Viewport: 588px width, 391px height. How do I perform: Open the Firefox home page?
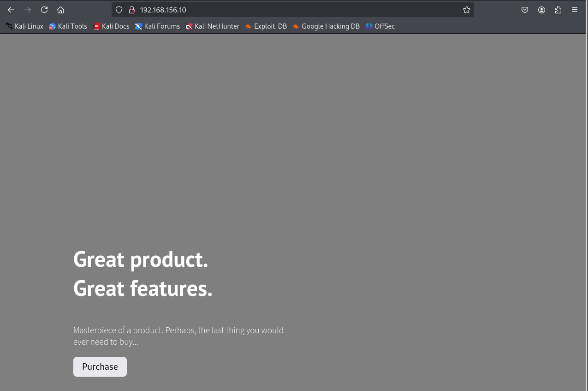[60, 10]
